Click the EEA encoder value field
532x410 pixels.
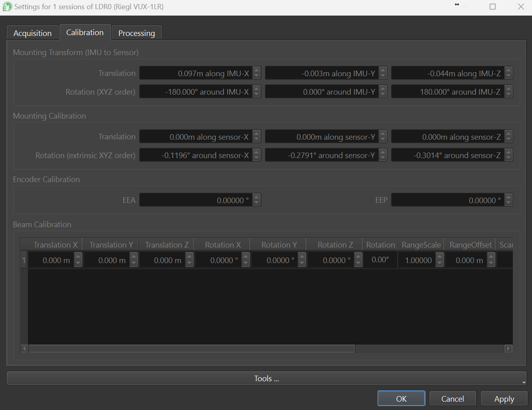196,200
